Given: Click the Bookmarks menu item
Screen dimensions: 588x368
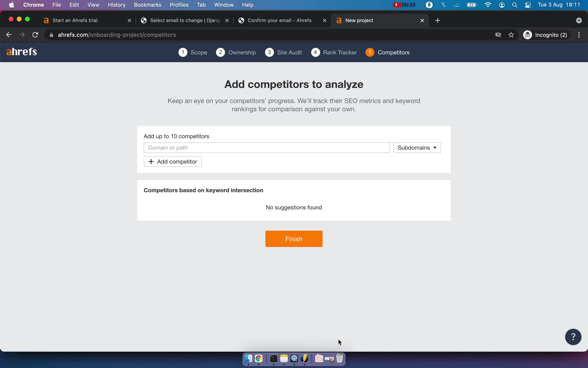Looking at the screenshot, I should [147, 5].
